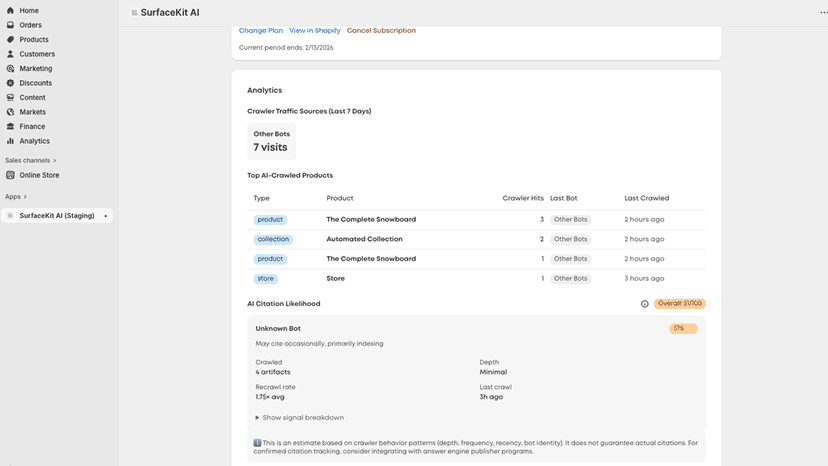
Task: Click the View in Shopify link
Action: 315,31
